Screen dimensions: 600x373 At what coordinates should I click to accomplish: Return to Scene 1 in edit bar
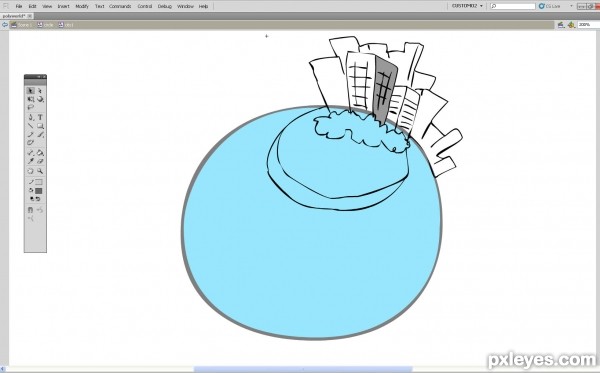point(22,25)
